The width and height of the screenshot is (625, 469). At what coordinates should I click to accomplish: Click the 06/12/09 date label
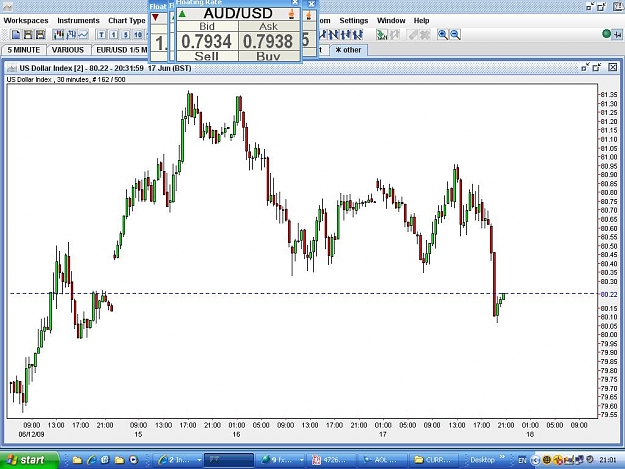(31, 434)
